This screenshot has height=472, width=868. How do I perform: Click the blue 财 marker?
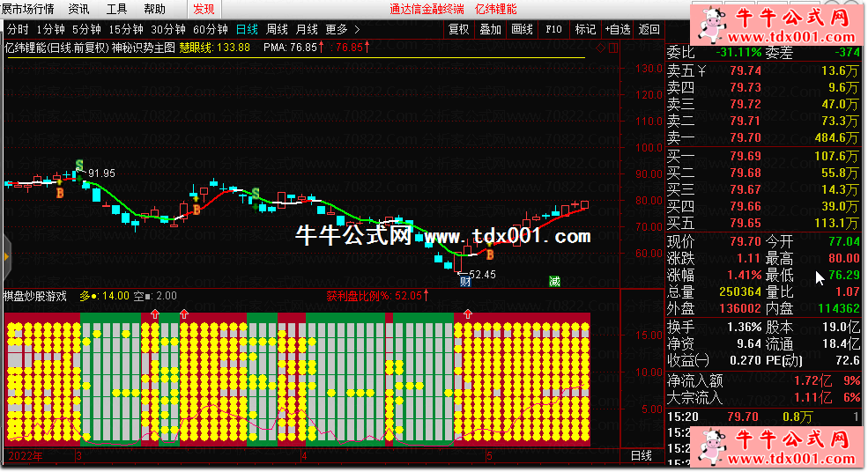(465, 281)
